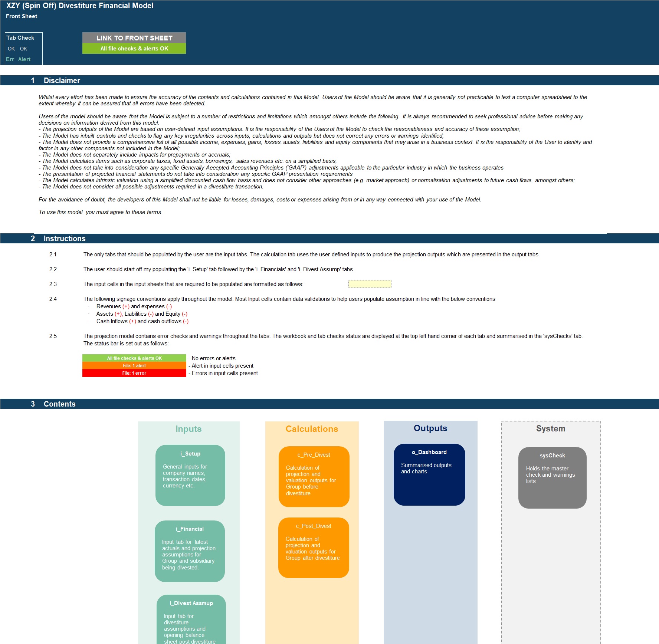
Task: Click the 'Revenues (+) and expenses (-)' convention line
Action: click(x=134, y=306)
